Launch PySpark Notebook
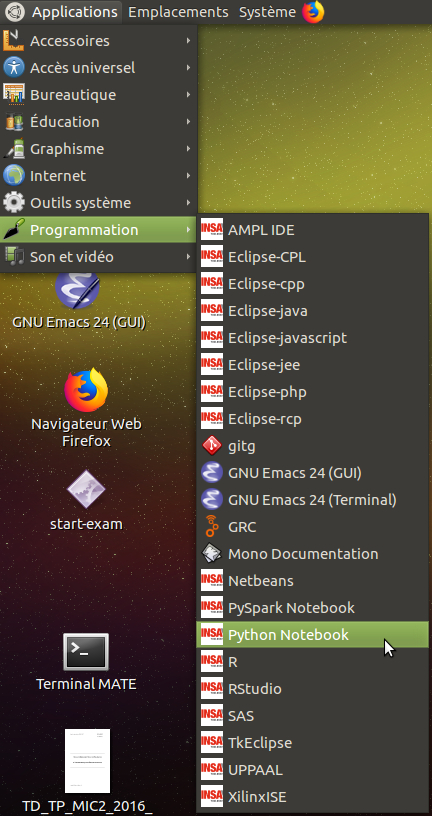 (312, 608)
